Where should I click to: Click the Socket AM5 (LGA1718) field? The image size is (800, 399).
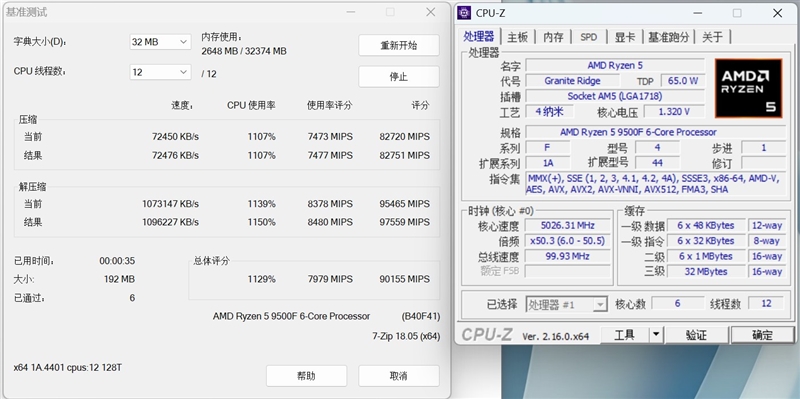pyautogui.click(x=615, y=96)
